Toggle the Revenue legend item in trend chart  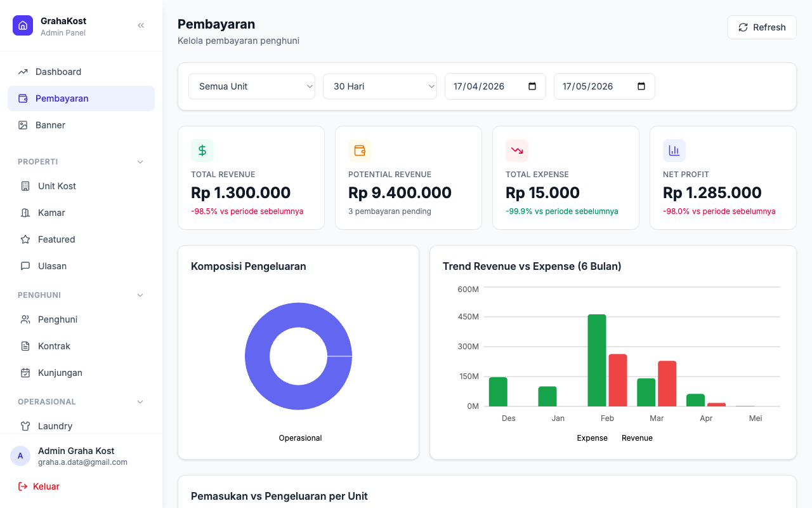(x=637, y=438)
